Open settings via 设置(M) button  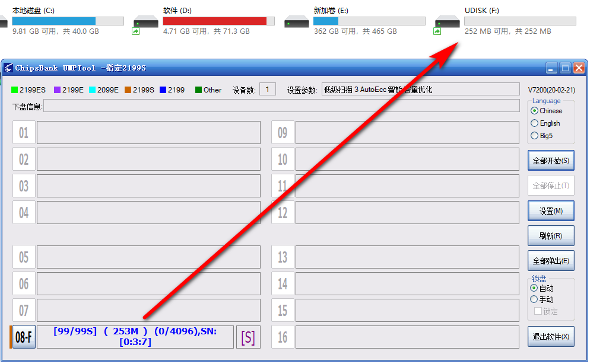(551, 211)
